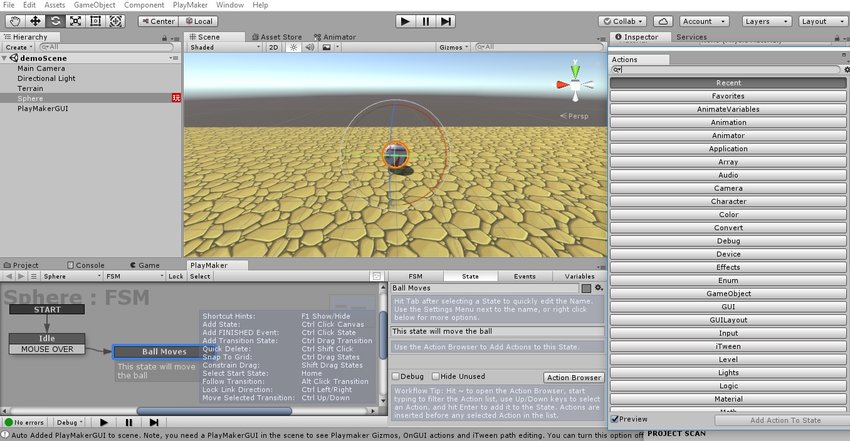The width and height of the screenshot is (850, 441).
Task: Toggle the PlayMaker Lock button
Action: pos(176,276)
